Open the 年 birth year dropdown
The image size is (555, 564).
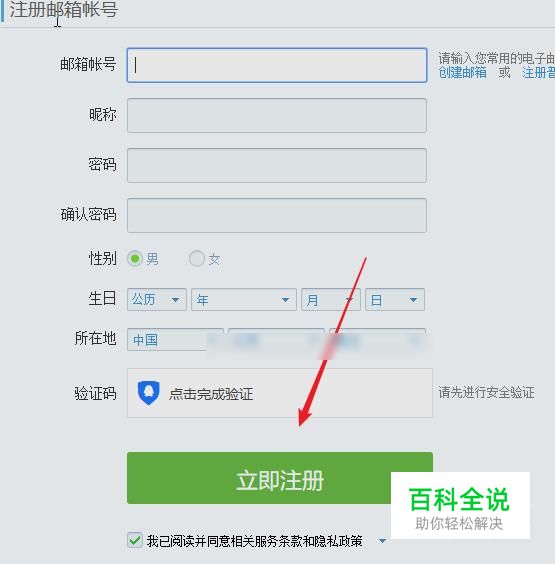(x=244, y=299)
